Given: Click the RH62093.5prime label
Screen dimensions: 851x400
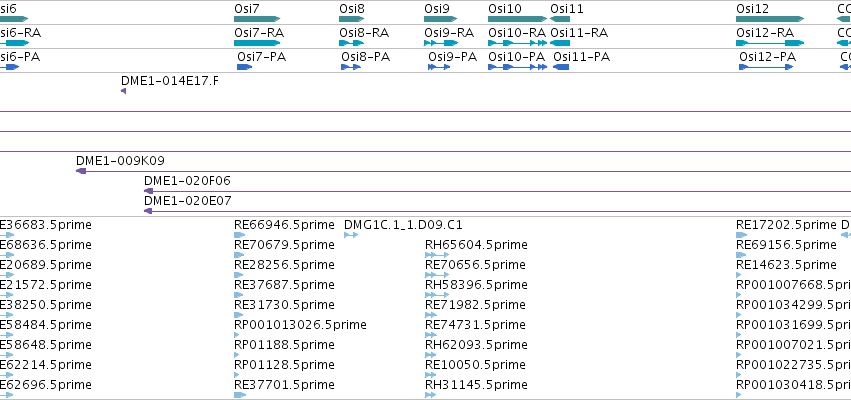Looking at the screenshot, I should click(476, 345).
